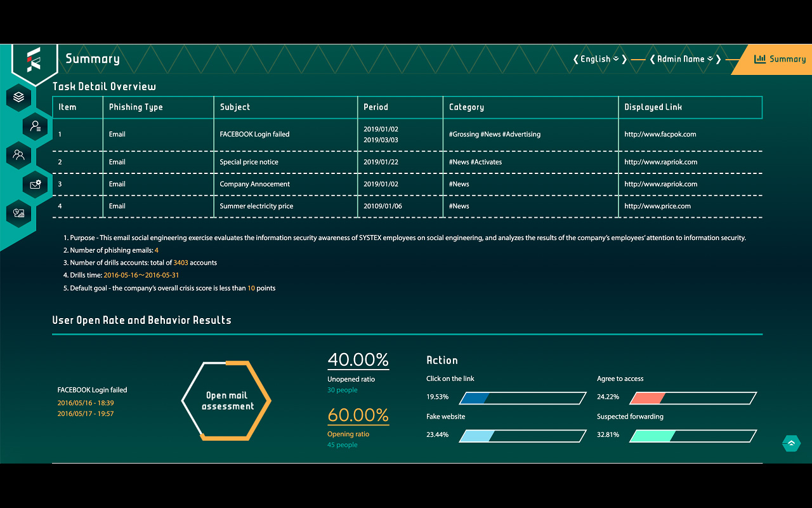812x508 pixels.
Task: Open the http://www.price.com link
Action: coord(657,206)
